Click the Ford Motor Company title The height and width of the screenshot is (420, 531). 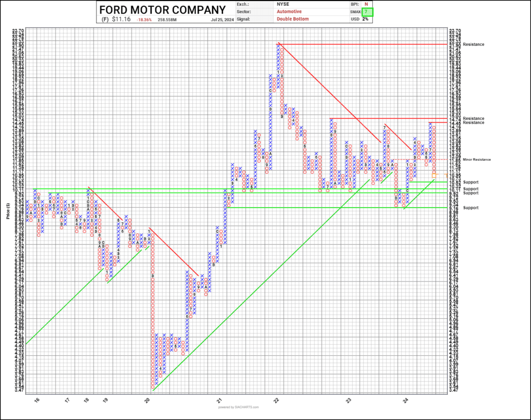[x=163, y=10]
